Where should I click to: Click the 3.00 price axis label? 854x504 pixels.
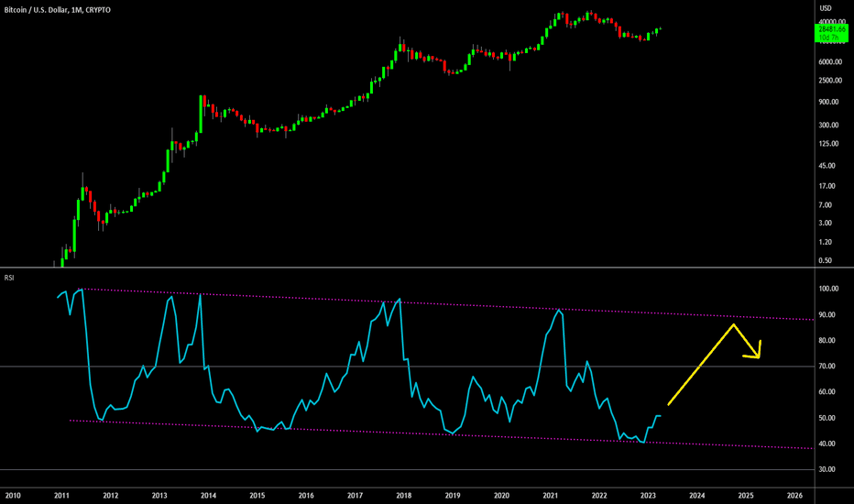coord(825,224)
